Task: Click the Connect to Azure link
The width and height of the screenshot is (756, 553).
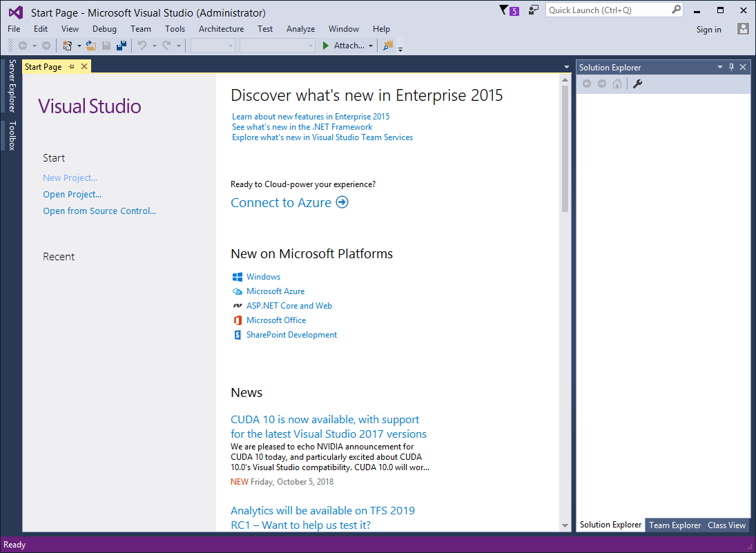Action: coord(281,202)
